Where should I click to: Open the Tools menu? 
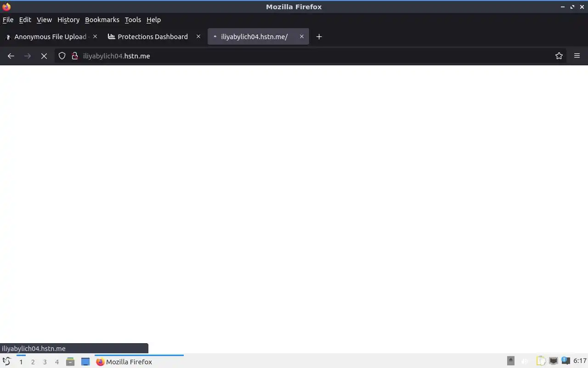[x=133, y=20]
